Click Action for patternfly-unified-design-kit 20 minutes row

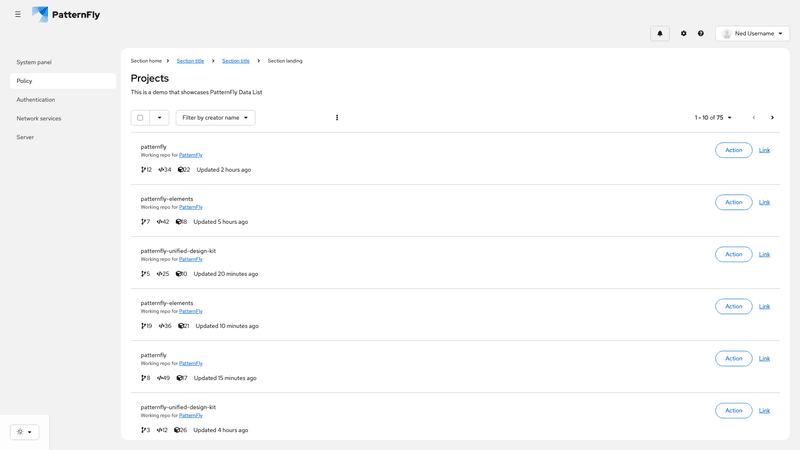733,254
